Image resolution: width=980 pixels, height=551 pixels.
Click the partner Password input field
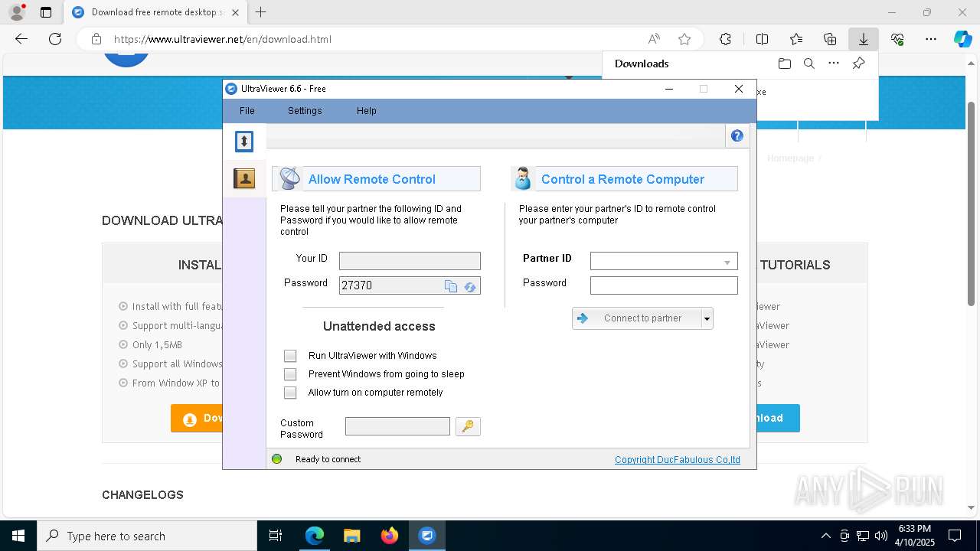(x=664, y=285)
